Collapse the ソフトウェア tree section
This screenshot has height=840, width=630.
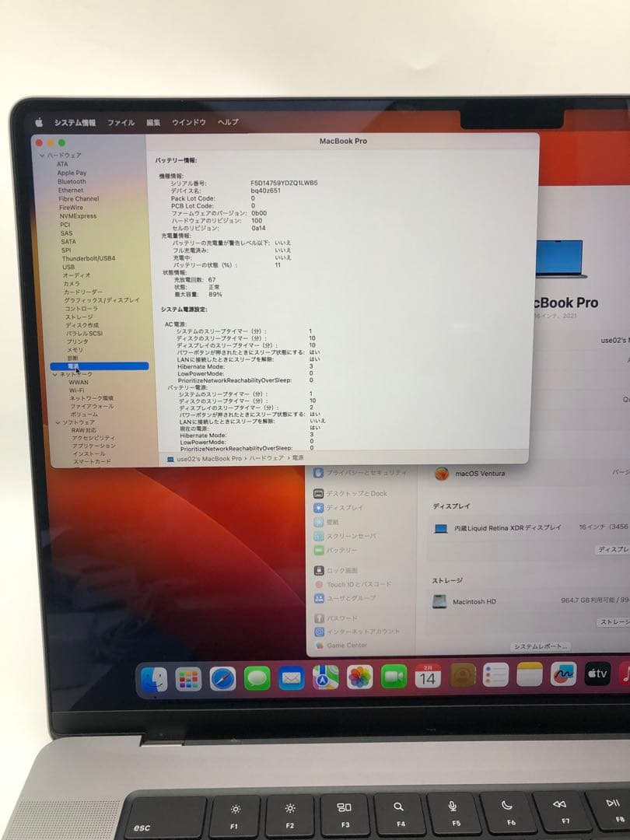point(58,422)
